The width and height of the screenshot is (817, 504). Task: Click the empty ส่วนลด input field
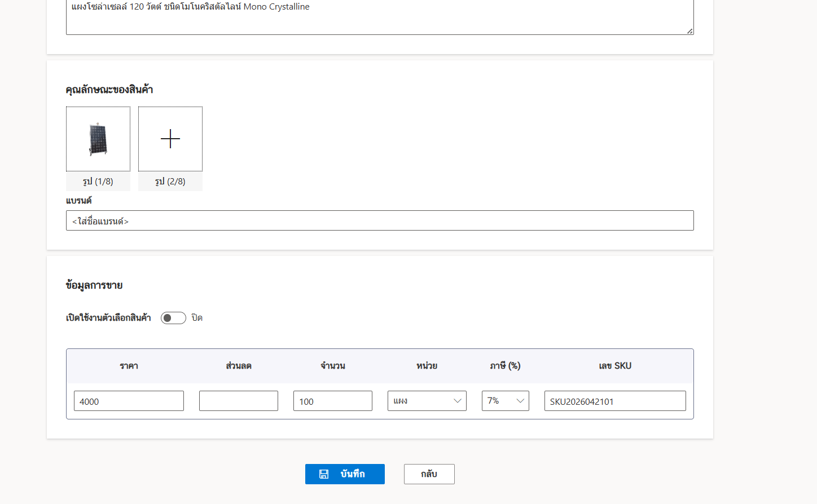point(238,401)
